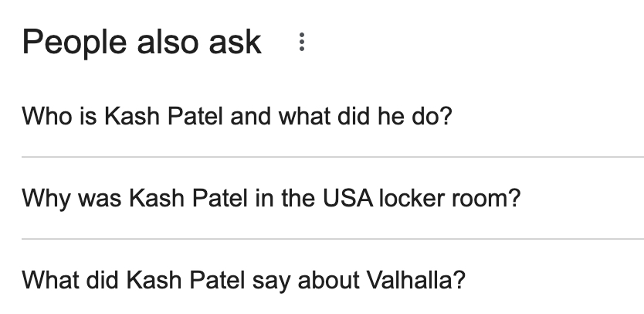
Task: Open "What did Kash Patel say about Valhalla?"
Action: 243,278
